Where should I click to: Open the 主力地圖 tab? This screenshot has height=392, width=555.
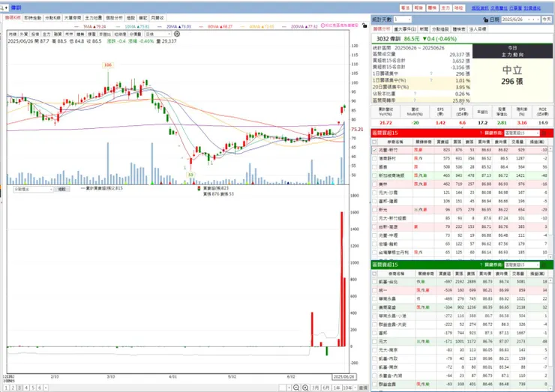(94, 18)
